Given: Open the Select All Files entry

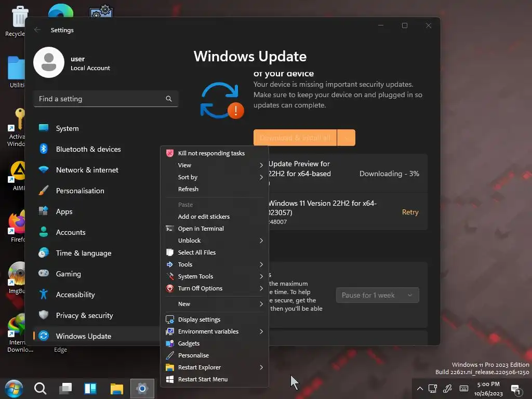Looking at the screenshot, I should (215, 252).
